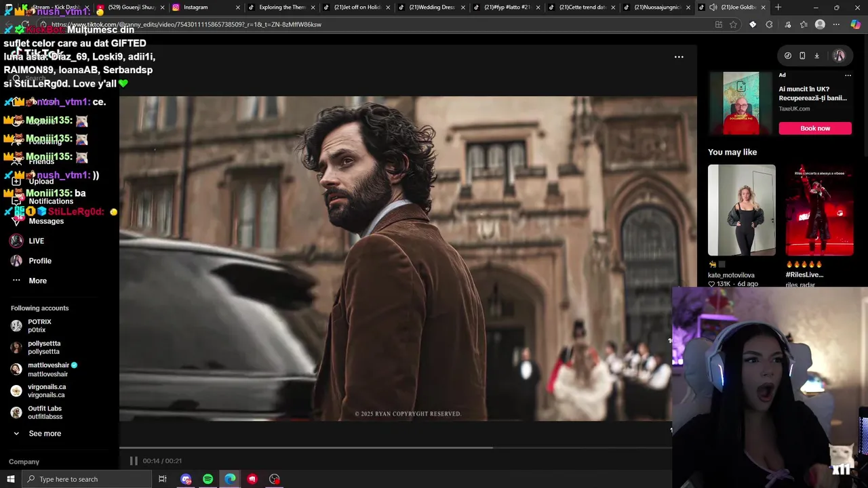Open kate_motovilova recommended video thumbnail
The width and height of the screenshot is (868, 488).
point(741,210)
